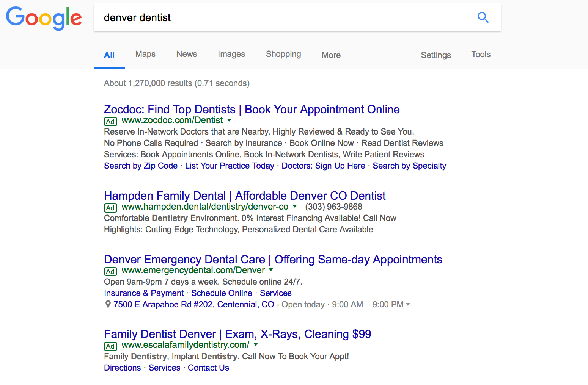Click the Ad badge beside hampden.dental
588x385 pixels.
pyautogui.click(x=110, y=208)
